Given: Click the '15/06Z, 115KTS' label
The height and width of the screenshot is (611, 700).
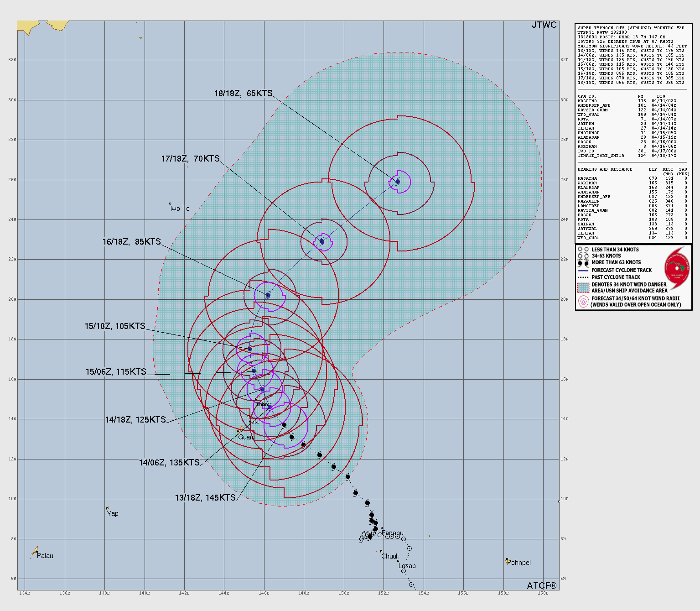Looking at the screenshot, I should coord(116,372).
